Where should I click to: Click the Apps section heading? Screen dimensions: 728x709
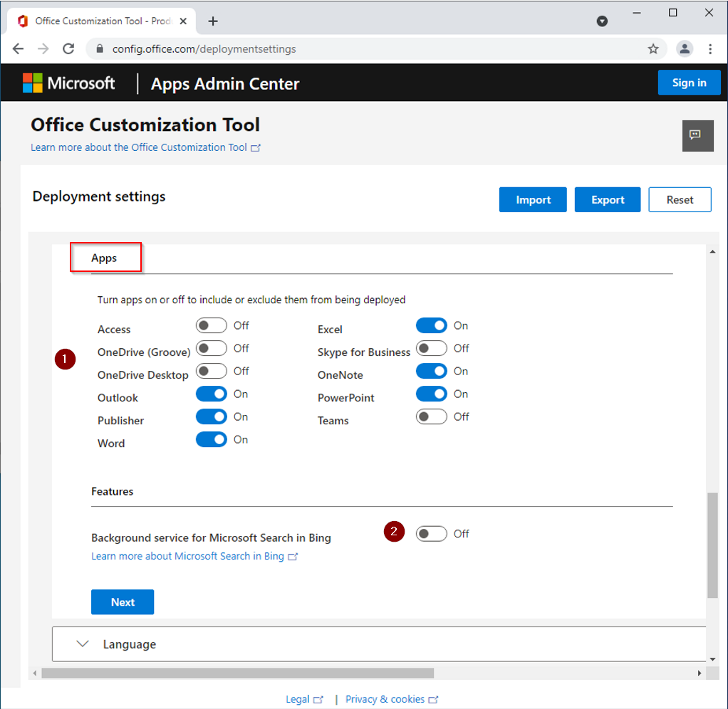coord(104,258)
